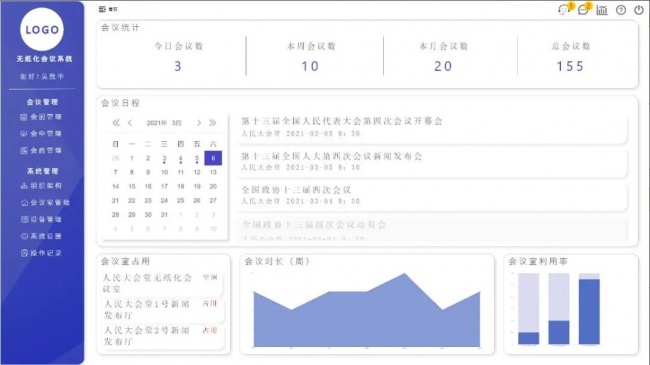The width and height of the screenshot is (650, 365).
Task: Click the 今日会议数 value 3
Action: (178, 66)
